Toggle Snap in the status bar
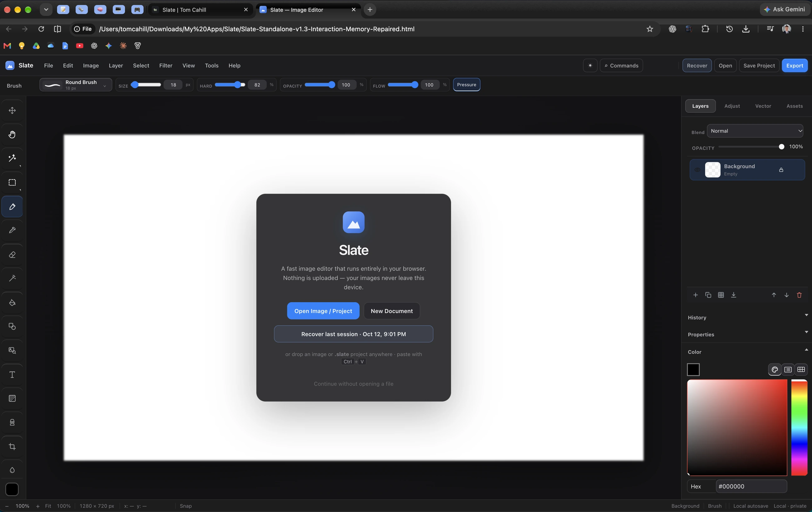812x512 pixels. click(x=186, y=506)
